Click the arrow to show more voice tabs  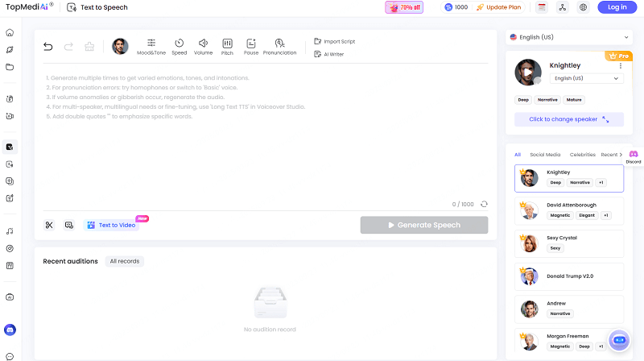[x=621, y=155]
